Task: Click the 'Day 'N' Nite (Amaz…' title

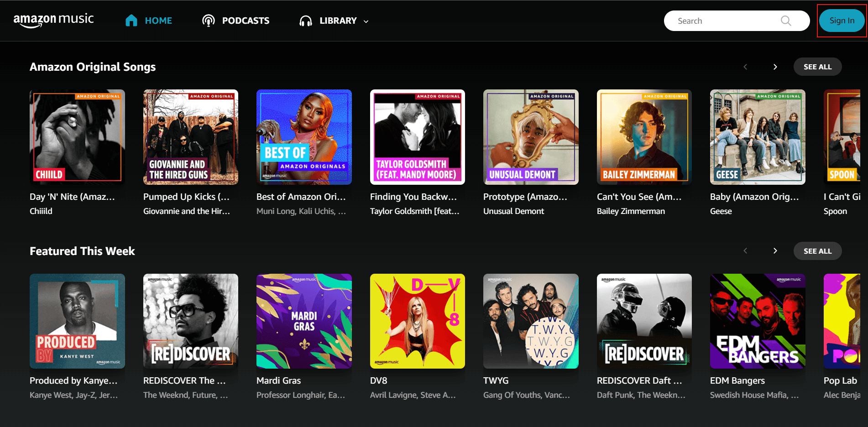Action: pyautogui.click(x=72, y=197)
